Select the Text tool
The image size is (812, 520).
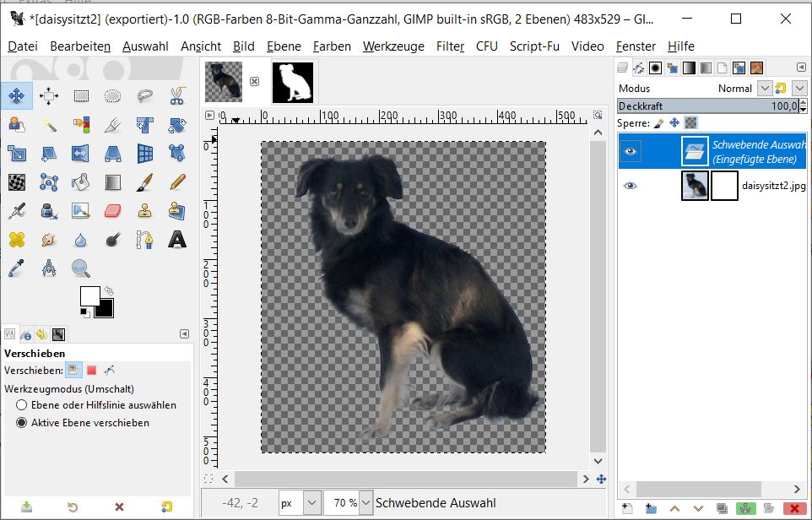tap(176, 240)
